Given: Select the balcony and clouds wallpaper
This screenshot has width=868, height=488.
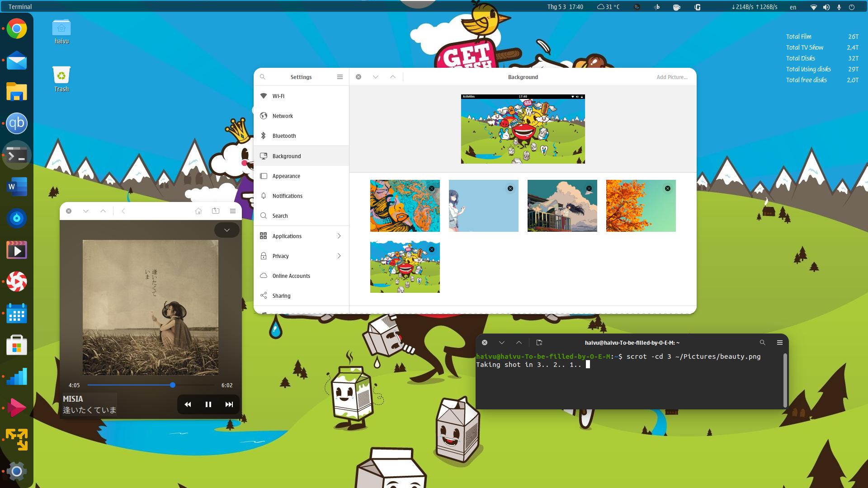Looking at the screenshot, I should click(562, 206).
